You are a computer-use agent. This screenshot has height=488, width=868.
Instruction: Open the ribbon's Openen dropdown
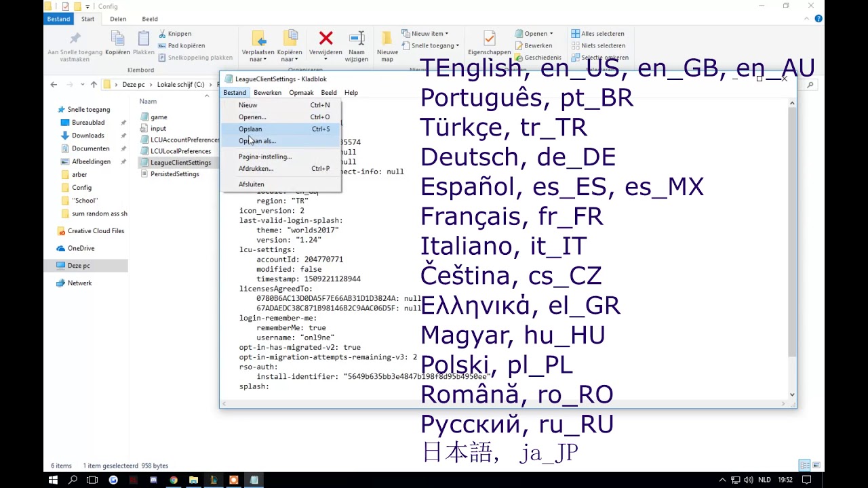pyautogui.click(x=534, y=34)
